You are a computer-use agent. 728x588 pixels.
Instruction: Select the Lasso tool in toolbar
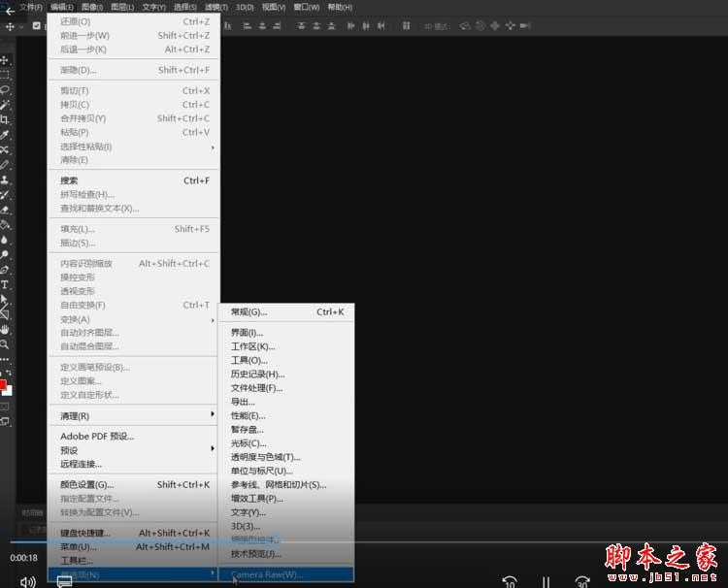(5, 89)
